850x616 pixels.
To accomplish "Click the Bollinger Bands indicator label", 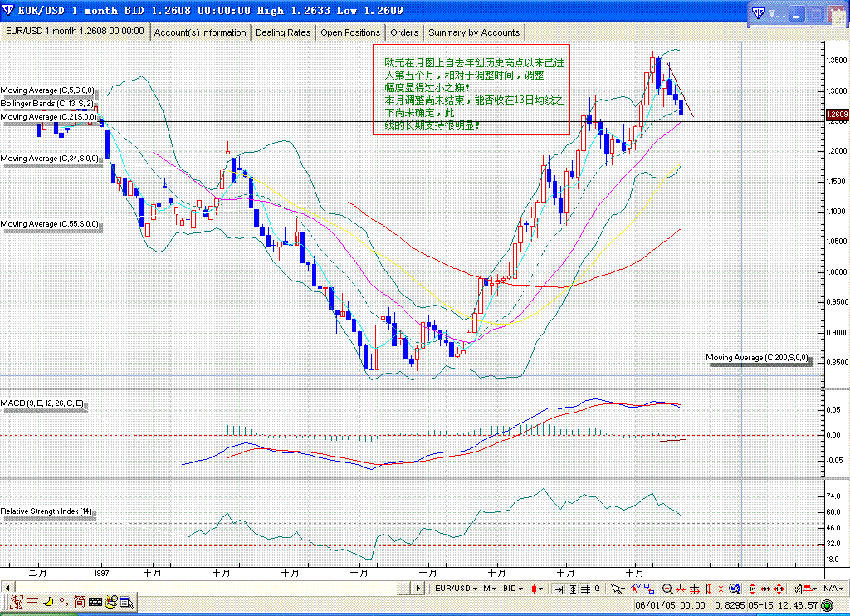I will point(47,103).
